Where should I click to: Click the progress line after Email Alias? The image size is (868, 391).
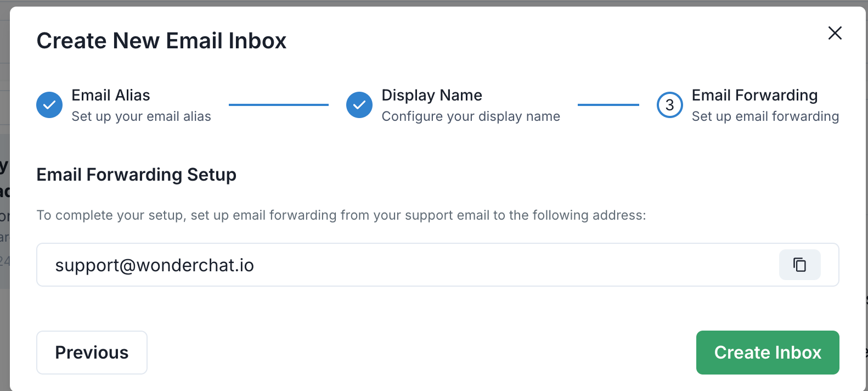pyautogui.click(x=278, y=105)
